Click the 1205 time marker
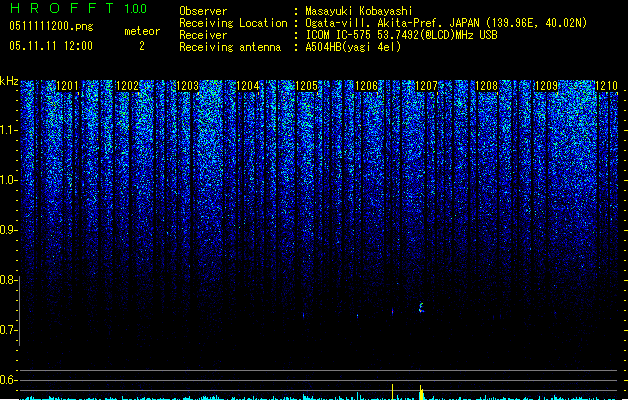The width and height of the screenshot is (629, 400). pos(306,86)
